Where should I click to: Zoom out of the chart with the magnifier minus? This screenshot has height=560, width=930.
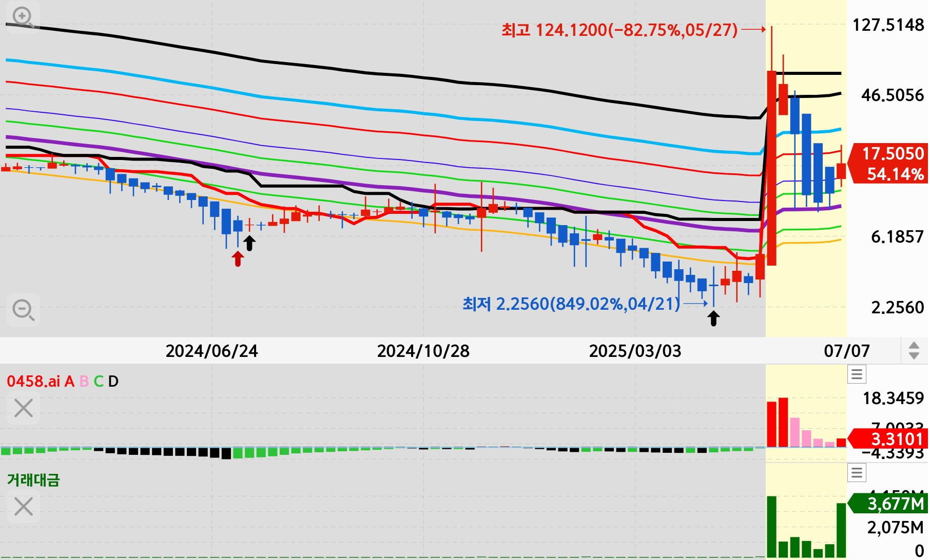(23, 310)
